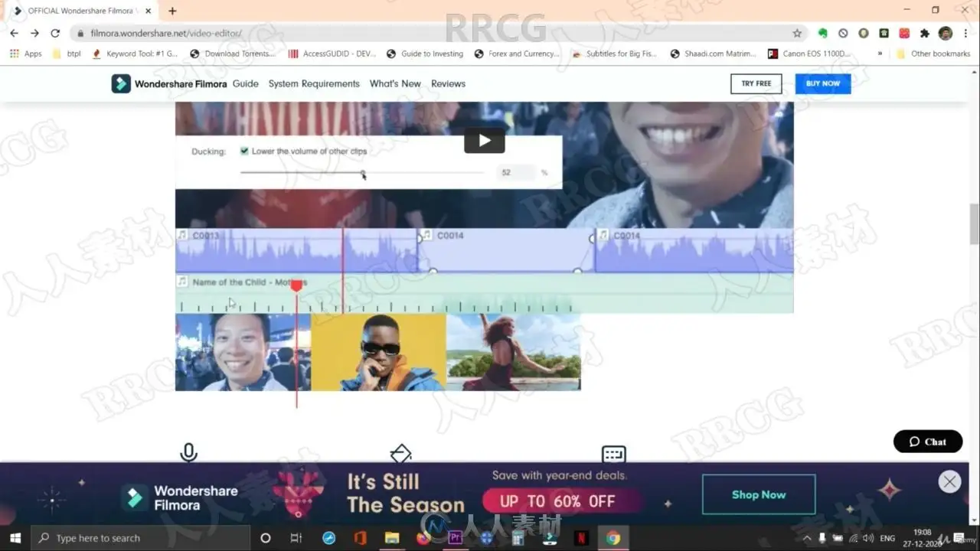980x551 pixels.
Task: Select the smiling man thumbnail
Action: [x=243, y=352]
